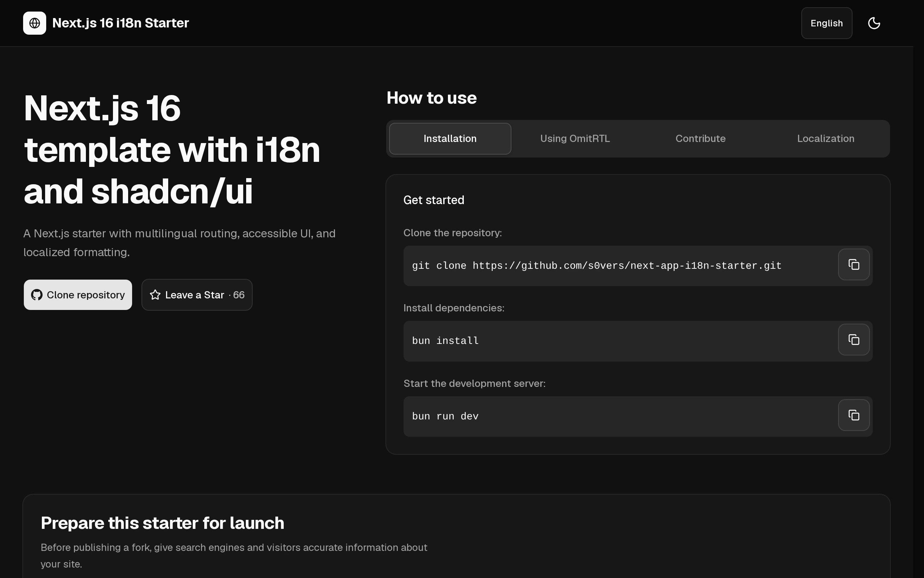Viewport: 924px width, 578px height.
Task: Open the Localization tab
Action: click(825, 138)
